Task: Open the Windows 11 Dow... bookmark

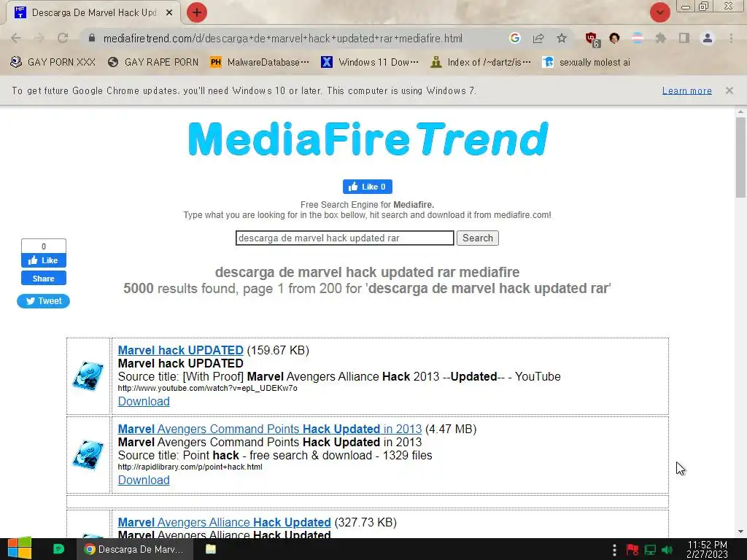Action: point(370,62)
